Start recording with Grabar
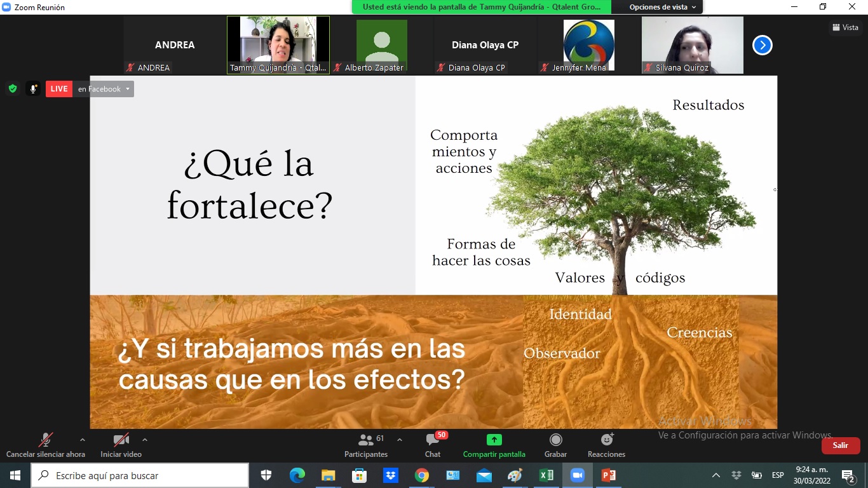The width and height of the screenshot is (868, 488). pos(555,445)
